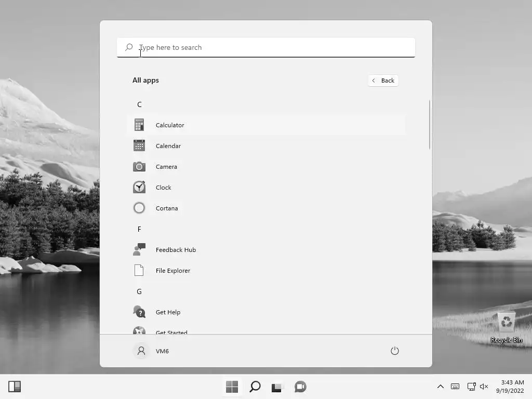532x399 pixels.
Task: Click the All apps list scrollbar
Action: click(x=430, y=125)
